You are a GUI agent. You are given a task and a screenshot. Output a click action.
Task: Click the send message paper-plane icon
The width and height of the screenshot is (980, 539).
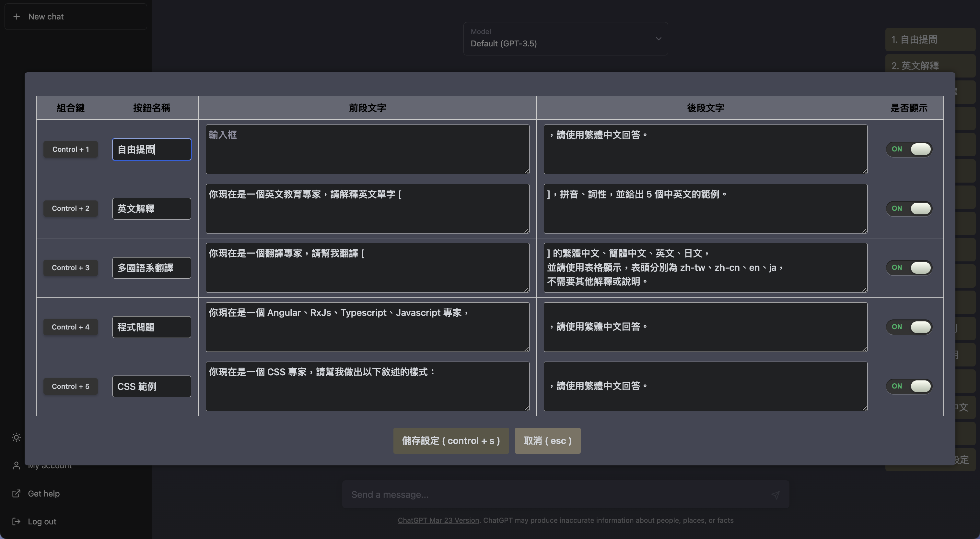coord(775,495)
